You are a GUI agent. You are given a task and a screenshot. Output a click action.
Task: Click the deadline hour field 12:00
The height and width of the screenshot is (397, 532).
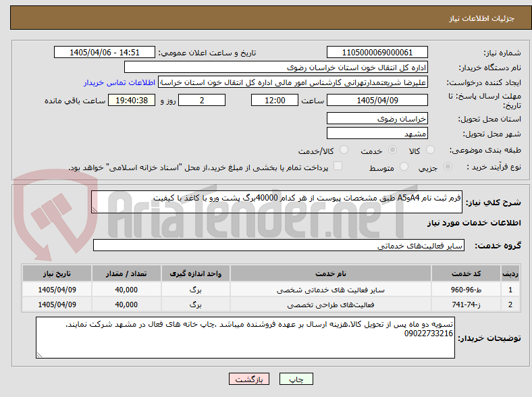(275, 100)
